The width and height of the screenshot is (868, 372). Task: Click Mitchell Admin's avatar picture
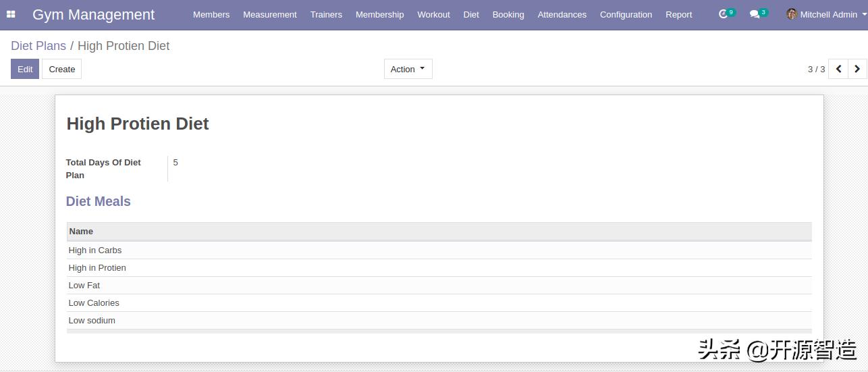click(792, 14)
